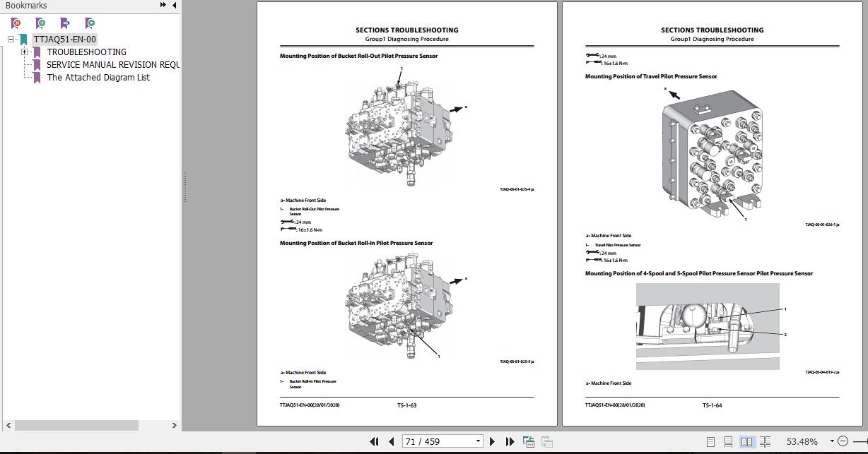Go to the previous page
The image size is (868, 454).
pos(391,441)
